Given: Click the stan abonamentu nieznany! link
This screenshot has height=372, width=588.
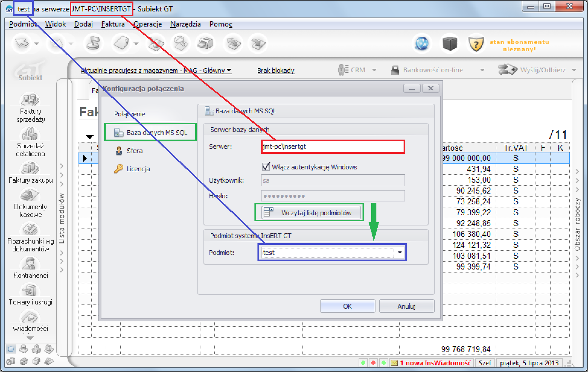Looking at the screenshot, I should [519, 46].
